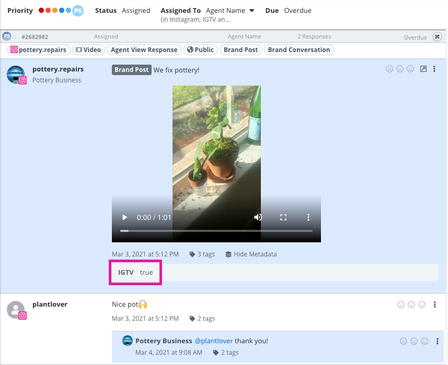Screen dimensions: 448x365
Task: Click the Assigned status value
Action: (136, 11)
